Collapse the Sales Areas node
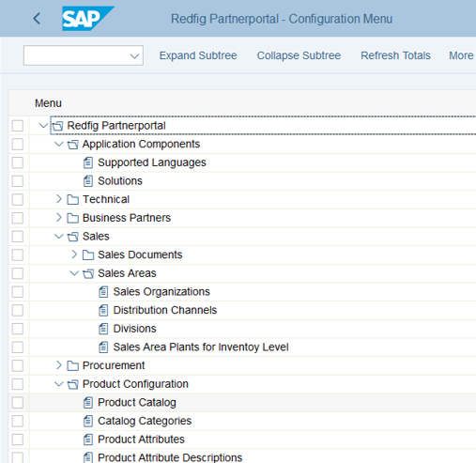 point(74,273)
